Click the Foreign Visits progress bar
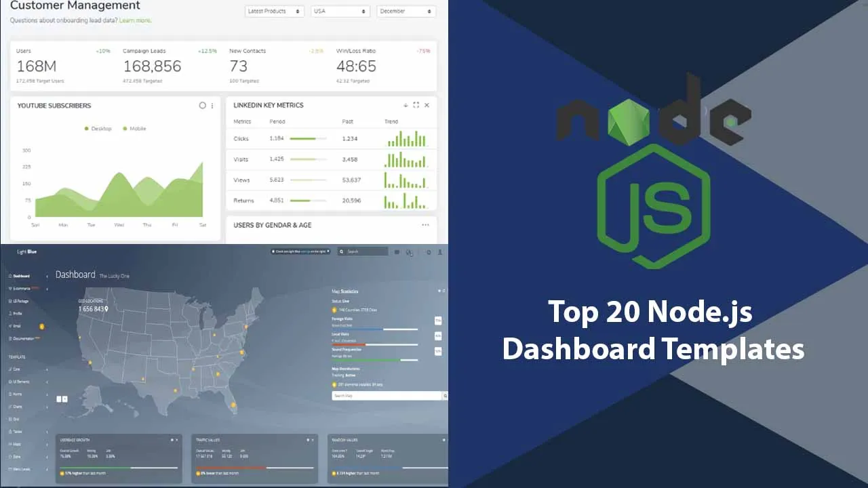Screen dimensions: 868x488 374,329
